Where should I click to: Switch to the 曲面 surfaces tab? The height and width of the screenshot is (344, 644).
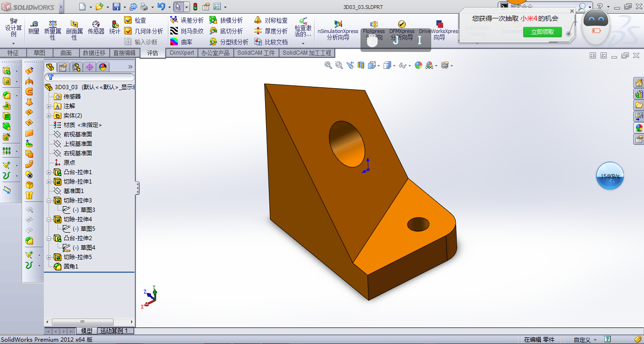(66, 53)
